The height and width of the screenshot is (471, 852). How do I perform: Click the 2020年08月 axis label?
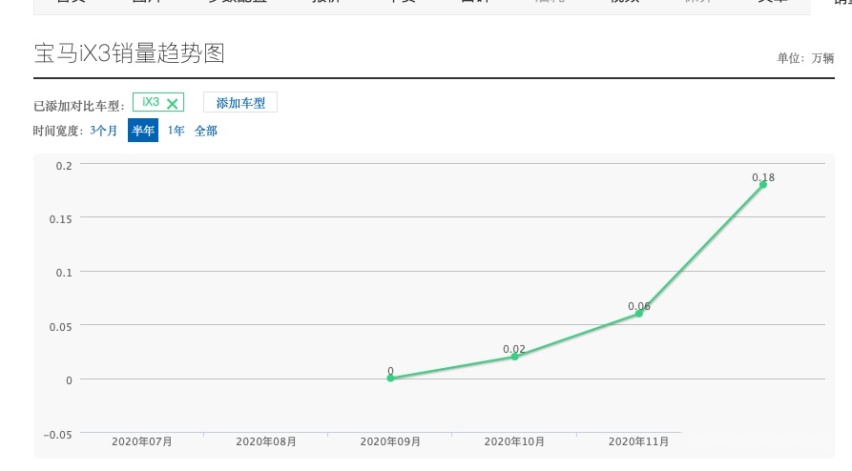click(x=266, y=442)
